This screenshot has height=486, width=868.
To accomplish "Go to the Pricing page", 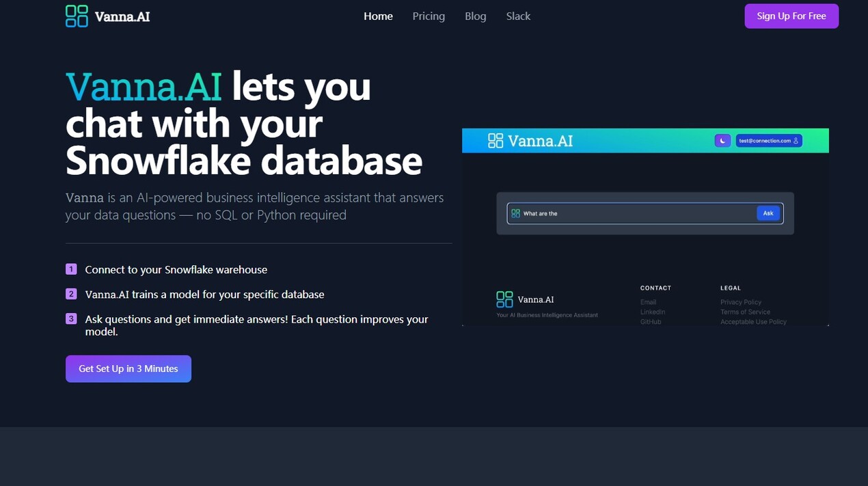I will [x=429, y=16].
